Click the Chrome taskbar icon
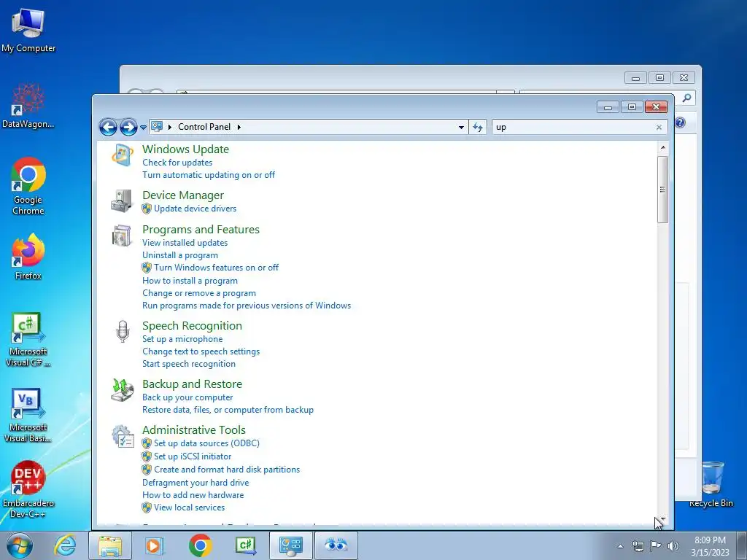747x560 pixels. [x=200, y=545]
